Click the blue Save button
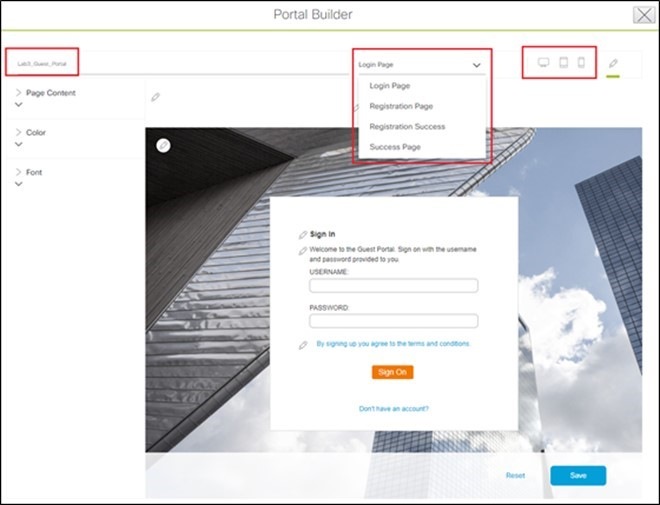This screenshot has width=660, height=505. (x=578, y=476)
